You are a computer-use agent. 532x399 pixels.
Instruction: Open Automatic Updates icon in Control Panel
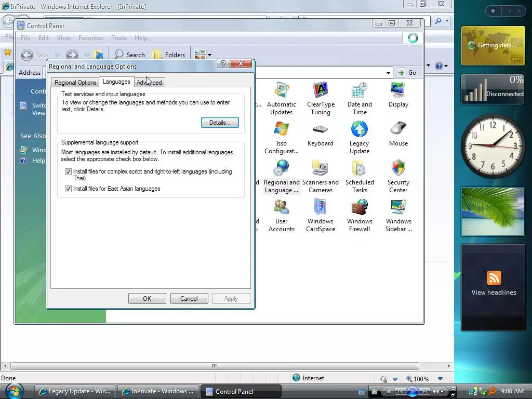pyautogui.click(x=281, y=90)
